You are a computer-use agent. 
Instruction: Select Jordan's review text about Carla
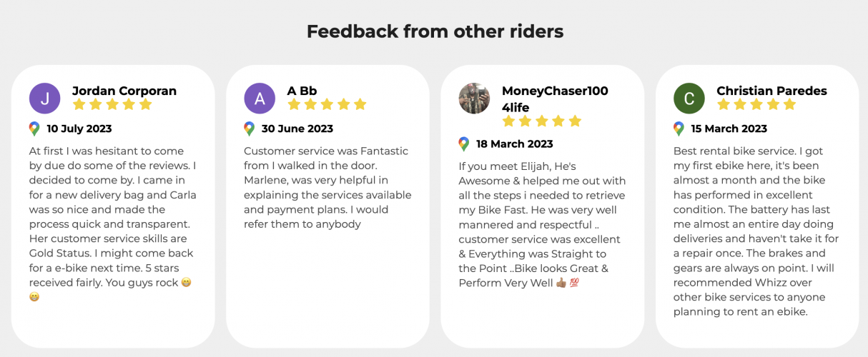point(113,223)
